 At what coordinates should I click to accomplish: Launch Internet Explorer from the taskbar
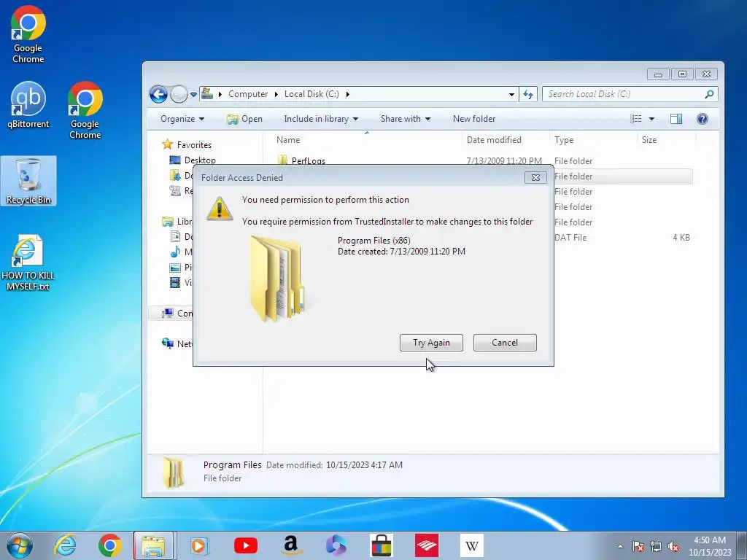pos(65,545)
